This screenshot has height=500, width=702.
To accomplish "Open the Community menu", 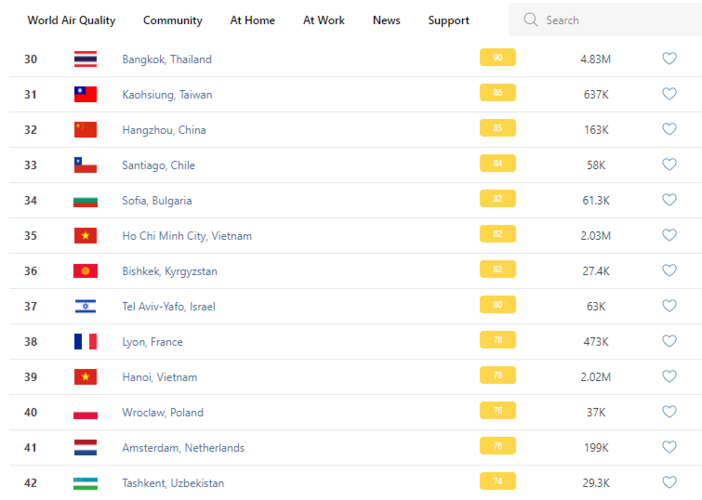I will click(172, 20).
